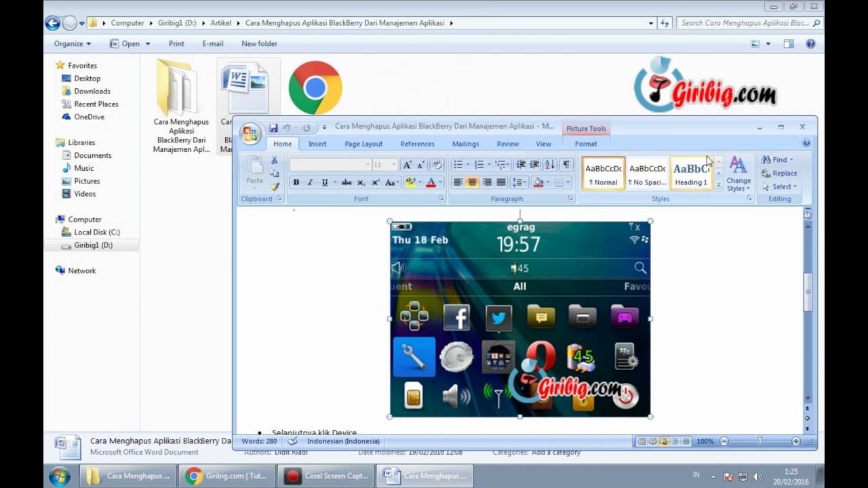Open the font name dropdown arrow
This screenshot has height=488, width=868.
click(368, 165)
